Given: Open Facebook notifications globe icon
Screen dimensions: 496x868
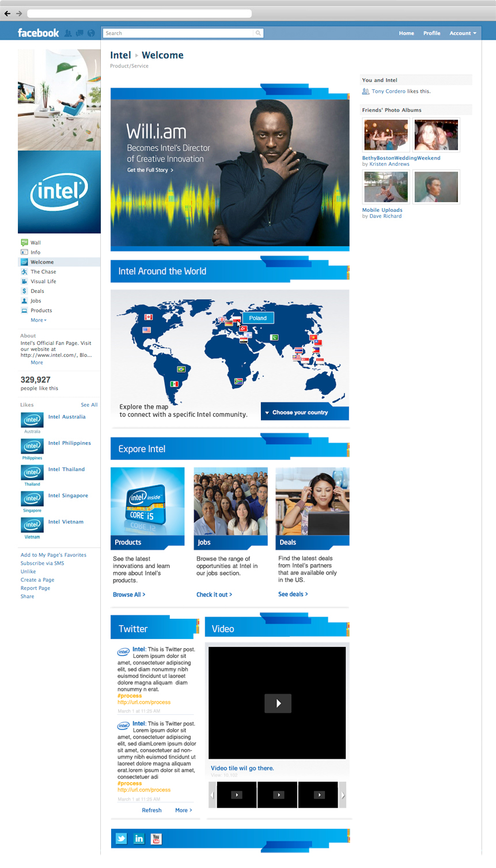Looking at the screenshot, I should [91, 33].
